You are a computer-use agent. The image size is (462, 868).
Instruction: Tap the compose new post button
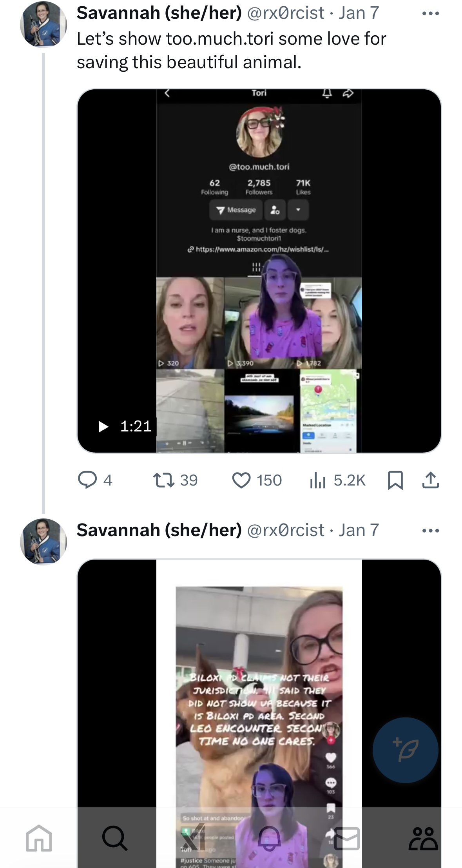click(x=405, y=750)
